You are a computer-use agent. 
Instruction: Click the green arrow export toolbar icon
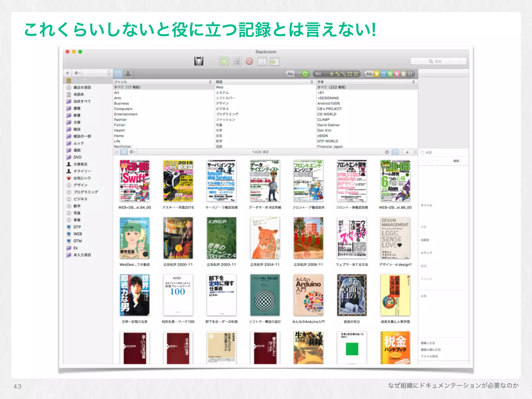pyautogui.click(x=274, y=62)
